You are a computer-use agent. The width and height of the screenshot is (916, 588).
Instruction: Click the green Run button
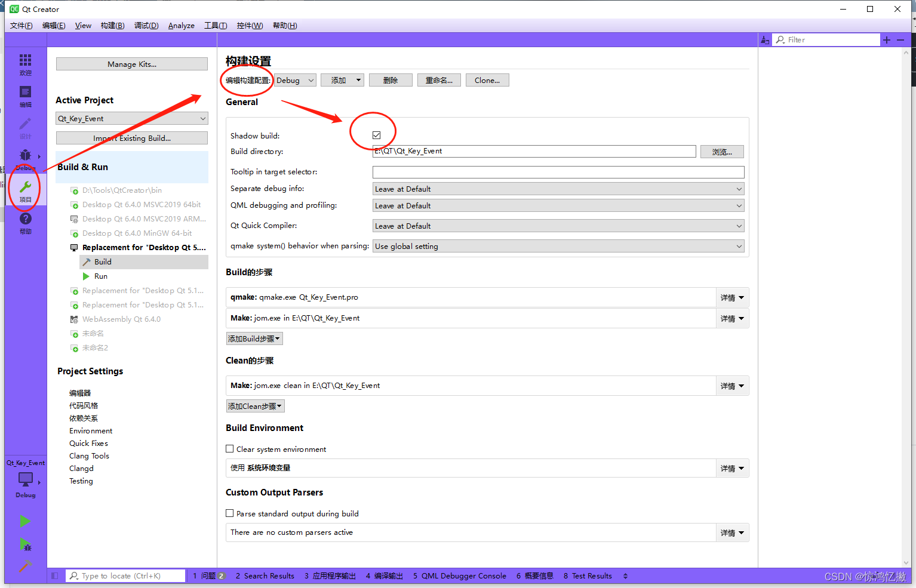(x=25, y=521)
